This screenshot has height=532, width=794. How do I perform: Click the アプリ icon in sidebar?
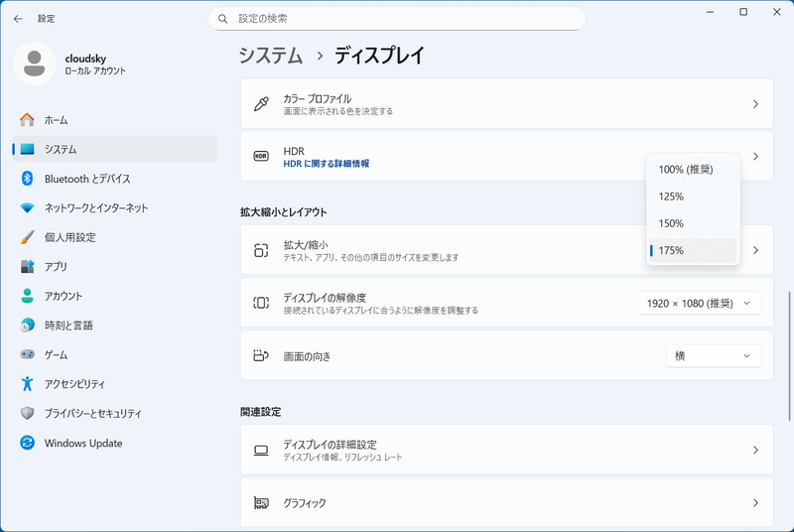pos(27,266)
